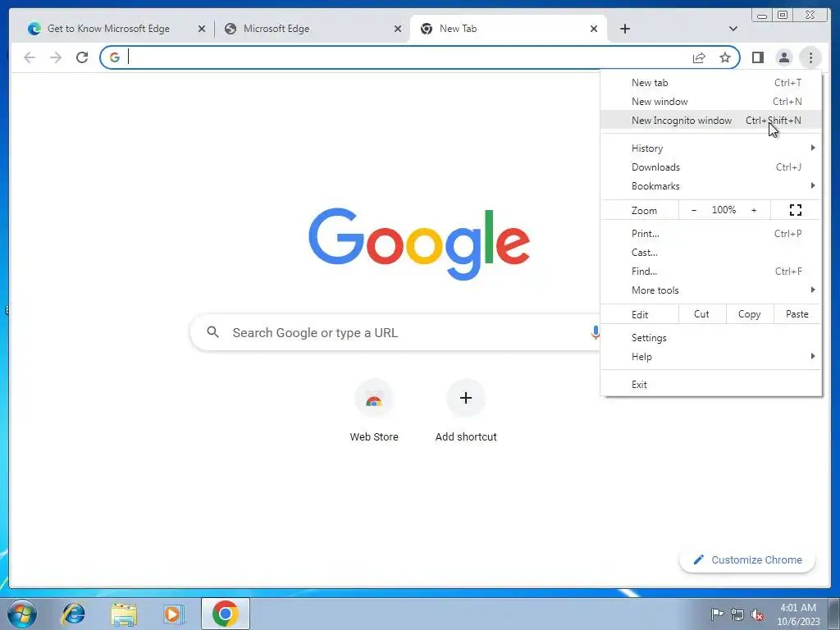Viewport: 840px width, 630px height.
Task: Click the magnifier icon in search box
Action: pos(212,332)
